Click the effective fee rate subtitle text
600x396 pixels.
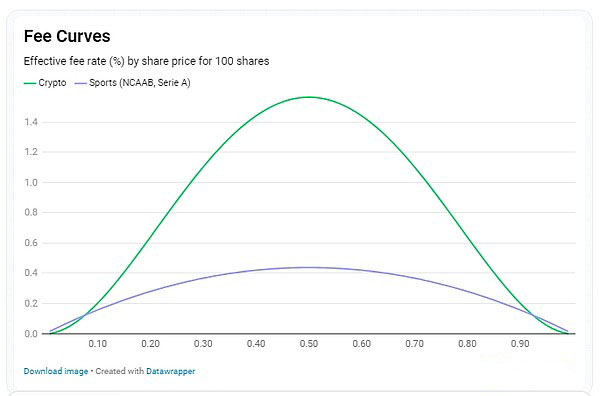[147, 61]
